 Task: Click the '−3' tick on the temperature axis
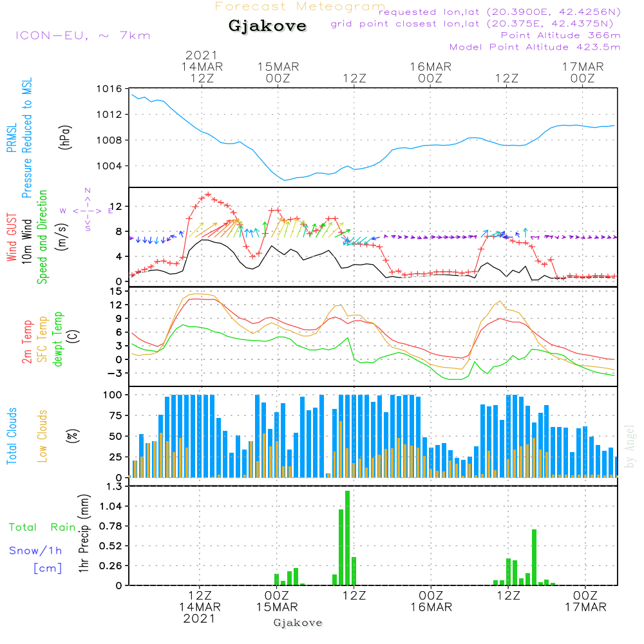pyautogui.click(x=115, y=374)
